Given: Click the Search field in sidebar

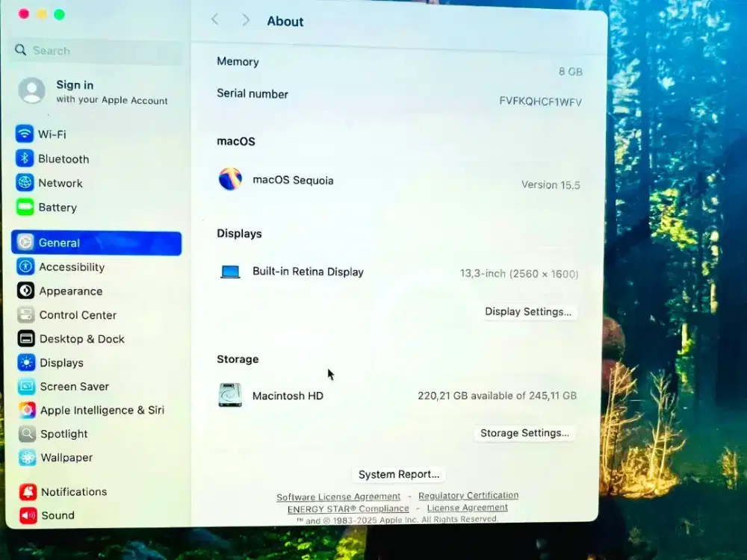Looking at the screenshot, I should (97, 51).
